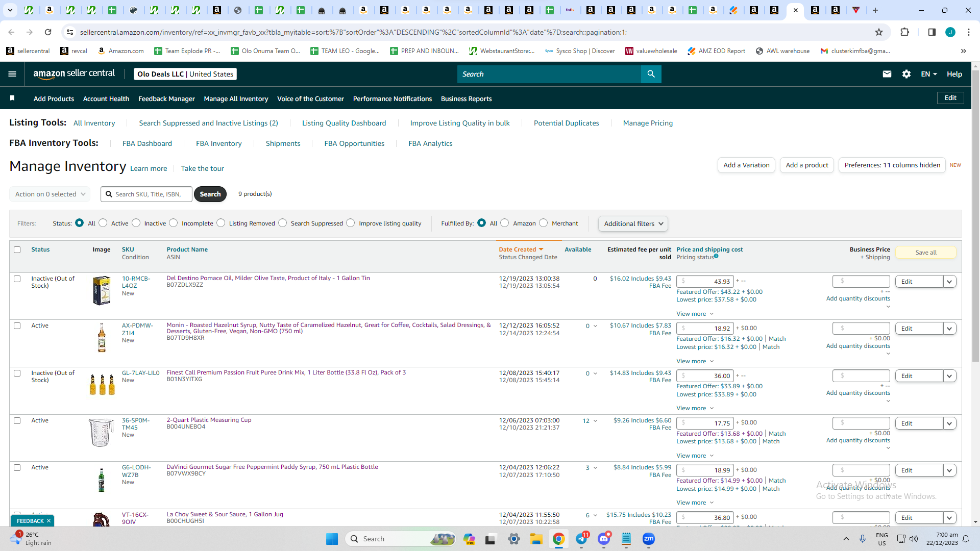980x551 pixels.
Task: Tick the select-all checkbox in table header
Action: [x=17, y=249]
